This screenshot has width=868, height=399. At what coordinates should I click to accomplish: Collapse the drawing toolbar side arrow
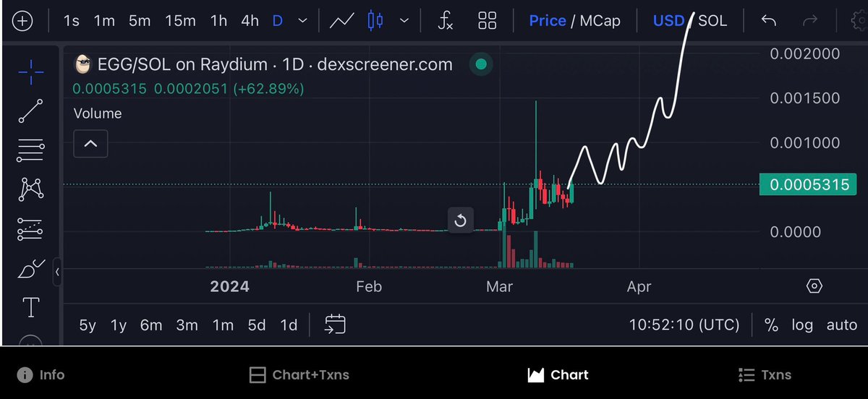point(57,272)
